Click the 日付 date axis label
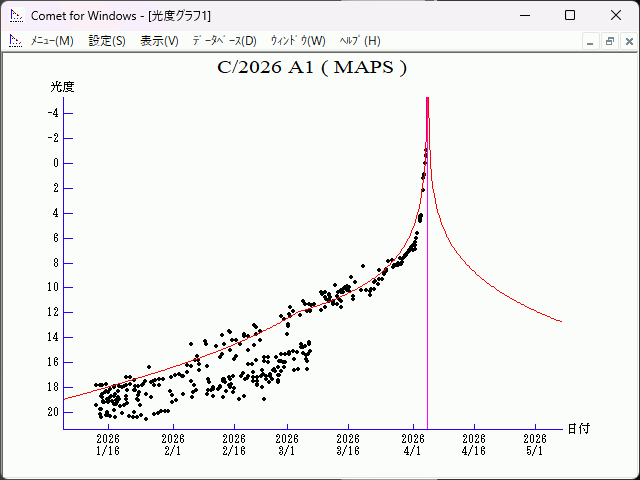Viewport: 640px width, 480px height. 578,428
